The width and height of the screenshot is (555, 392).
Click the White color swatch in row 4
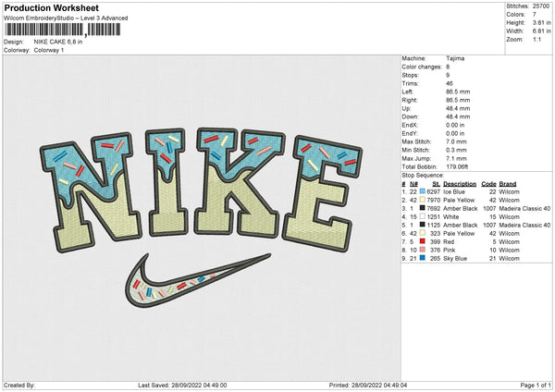[423, 216]
